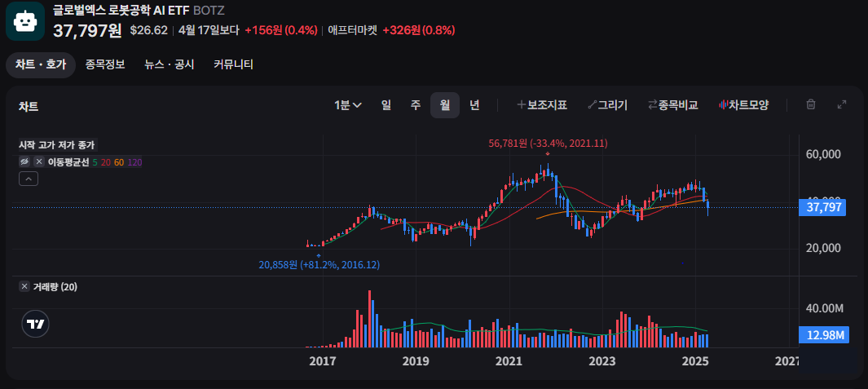Remove the 거래량 (20) indicator with its X
This screenshot has width=868, height=389.
pos(24,286)
